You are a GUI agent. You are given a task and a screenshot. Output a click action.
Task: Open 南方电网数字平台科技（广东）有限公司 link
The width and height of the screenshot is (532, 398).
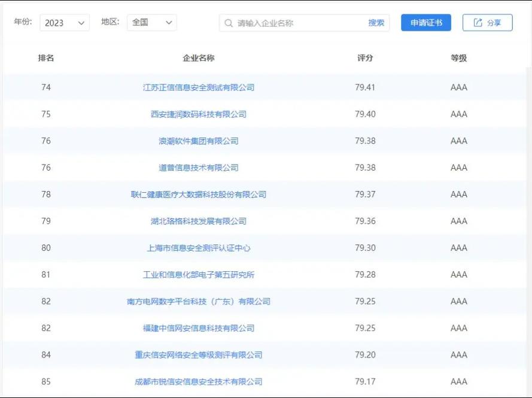199,302
